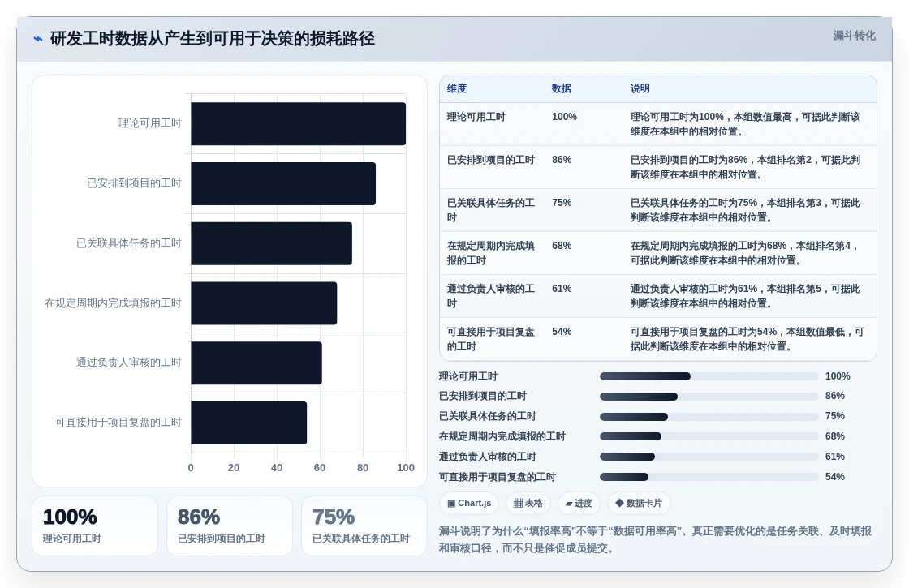Viewport: 909px width, 588px height.
Task: Click the summary paragraph starting with 漏斗说明了
Action: [x=655, y=539]
